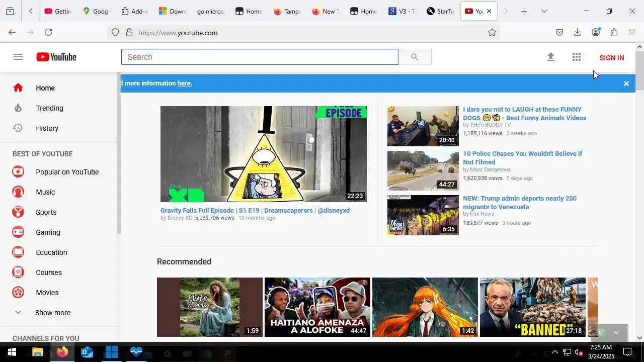
Task: Open Firefox View icon in tab bar
Action: pyautogui.click(x=10, y=11)
